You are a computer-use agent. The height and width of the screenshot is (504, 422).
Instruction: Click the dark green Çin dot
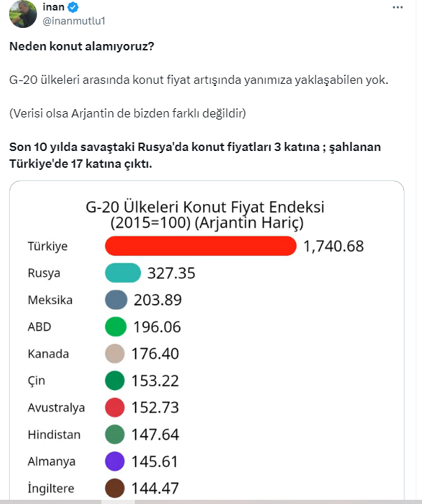point(115,381)
